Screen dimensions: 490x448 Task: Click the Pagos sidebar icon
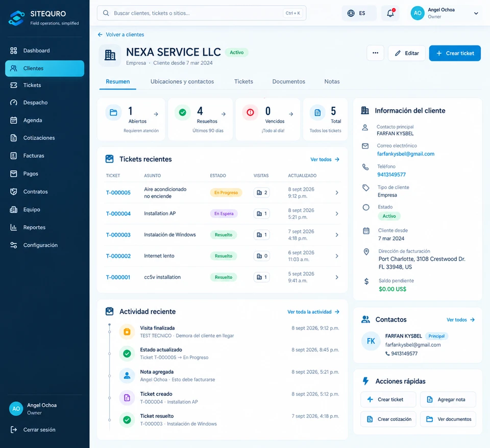[13, 174]
